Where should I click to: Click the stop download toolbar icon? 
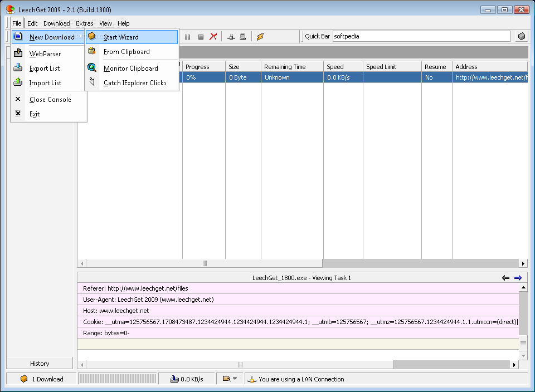pos(201,37)
